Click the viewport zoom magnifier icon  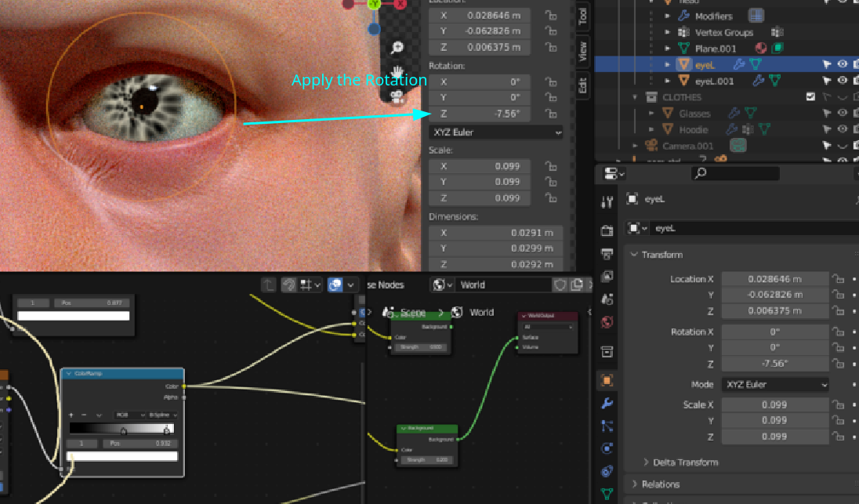coord(397,49)
